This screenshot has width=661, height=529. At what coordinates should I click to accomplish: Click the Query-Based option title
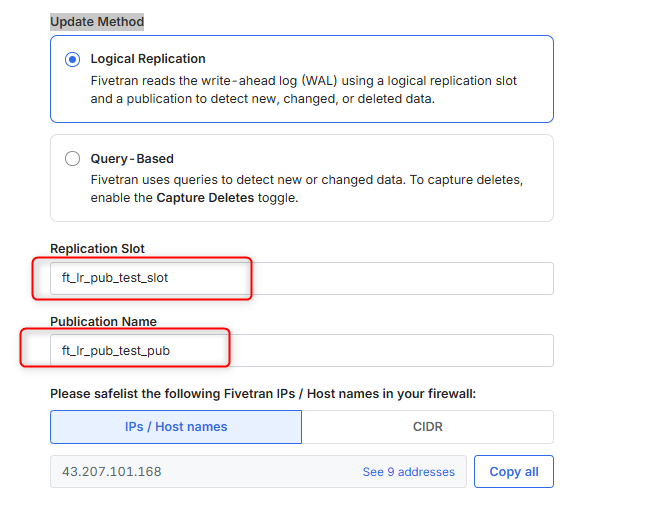click(x=132, y=158)
